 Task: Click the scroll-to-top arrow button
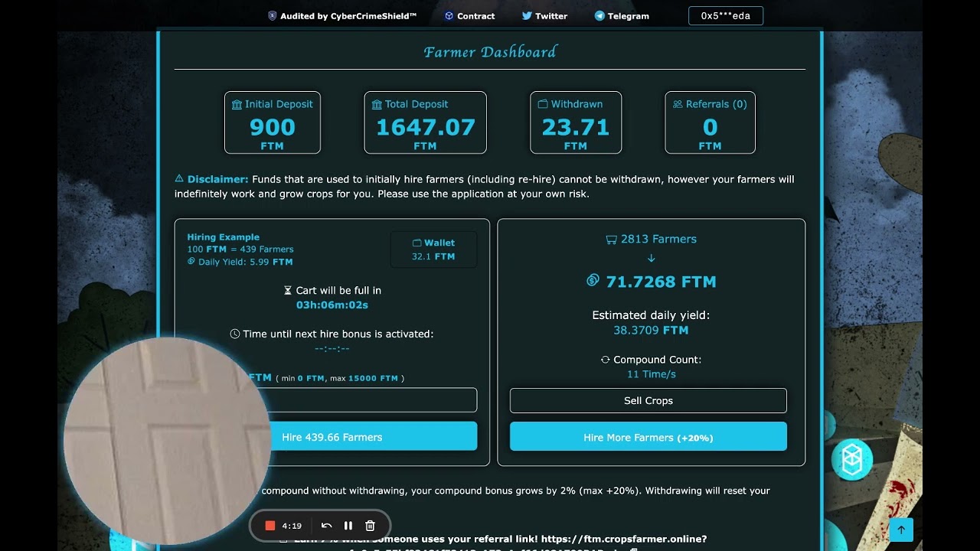click(901, 530)
